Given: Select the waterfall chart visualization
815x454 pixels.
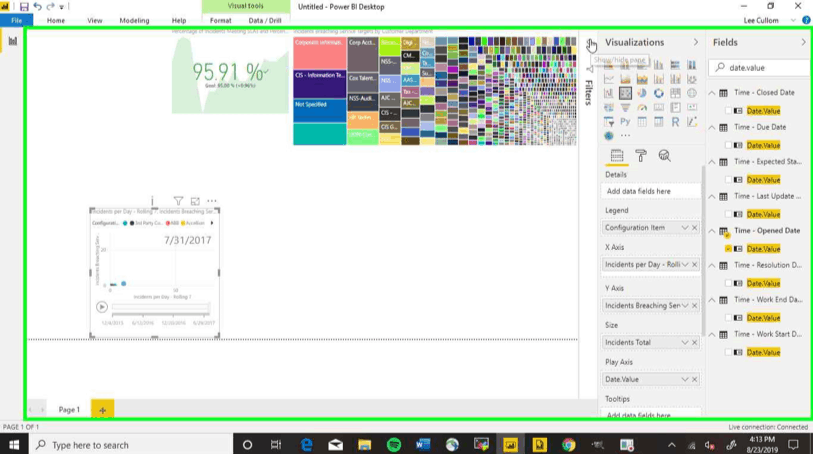Looking at the screenshot, I should (609, 93).
